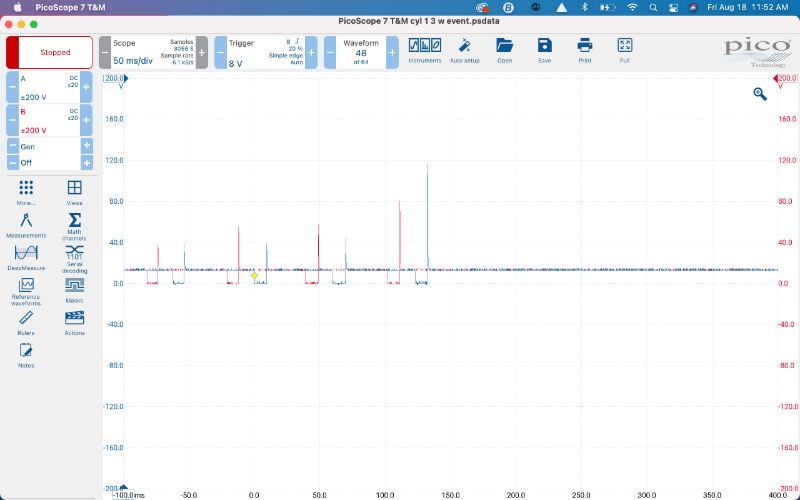The image size is (800, 500).
Task: Toggle channel B settings panel
Action: 49,120
